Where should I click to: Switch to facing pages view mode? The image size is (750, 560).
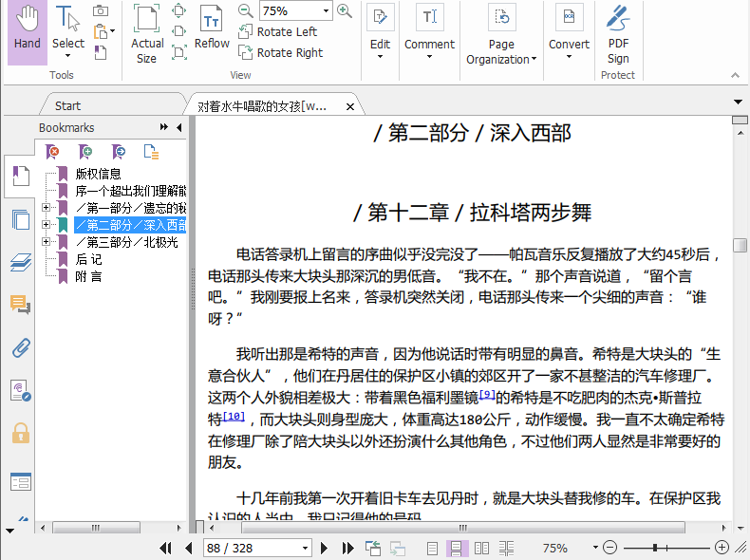point(482,549)
